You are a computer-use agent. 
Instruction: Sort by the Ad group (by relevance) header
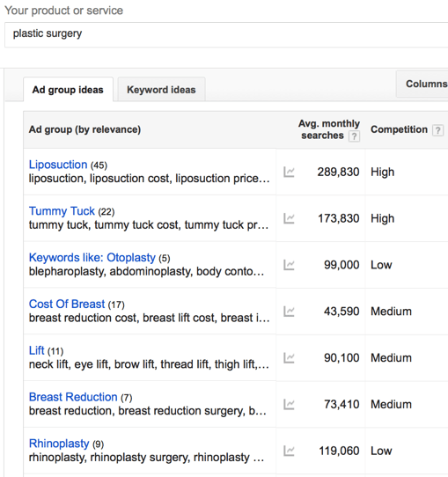84,129
